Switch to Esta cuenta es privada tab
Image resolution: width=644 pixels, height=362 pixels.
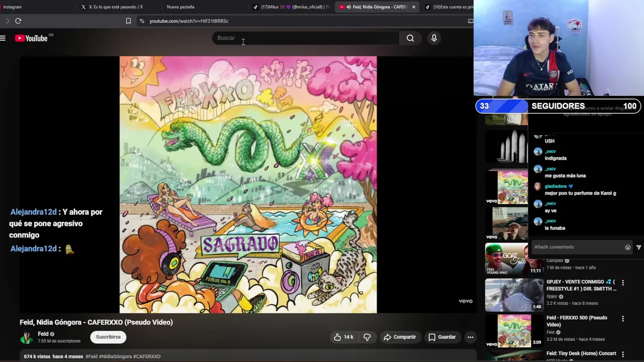(449, 7)
